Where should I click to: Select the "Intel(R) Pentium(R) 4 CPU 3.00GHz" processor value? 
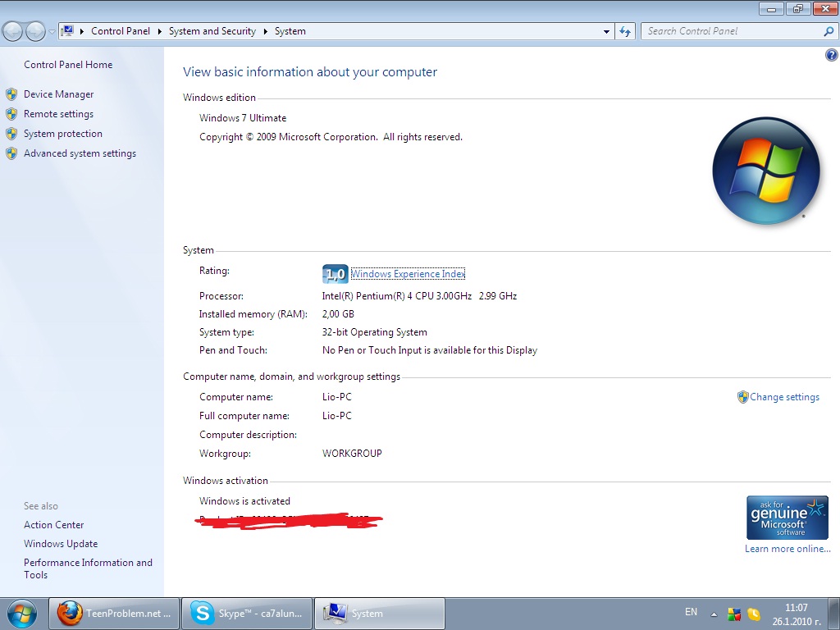[397, 295]
